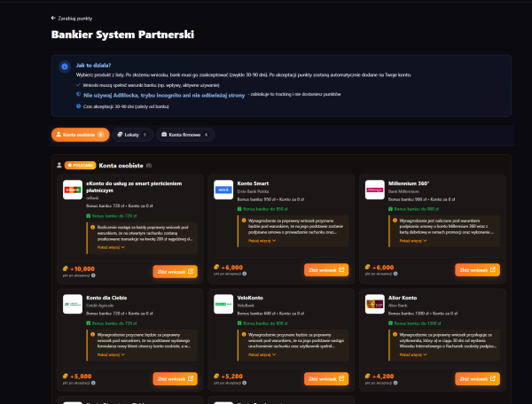Select the Konta osobiste tab

[81, 135]
